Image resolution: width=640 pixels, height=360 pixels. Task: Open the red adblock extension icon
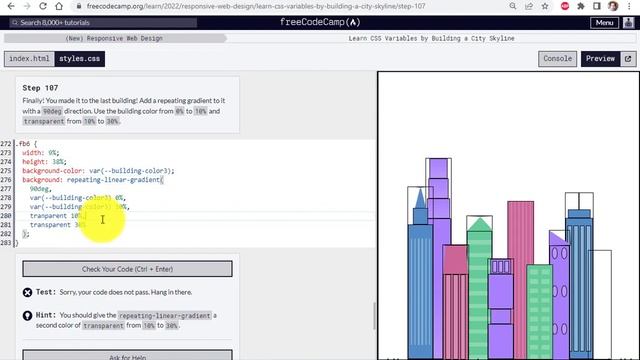pos(565,6)
